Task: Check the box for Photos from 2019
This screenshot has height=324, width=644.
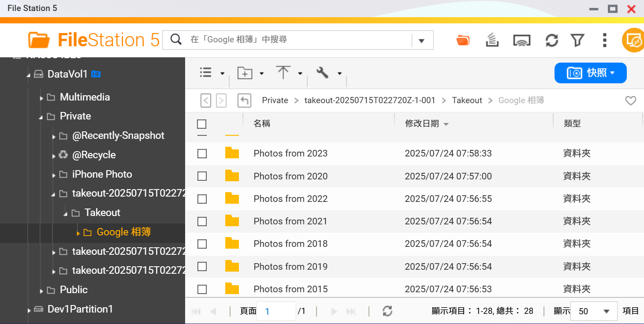Action: tap(202, 267)
